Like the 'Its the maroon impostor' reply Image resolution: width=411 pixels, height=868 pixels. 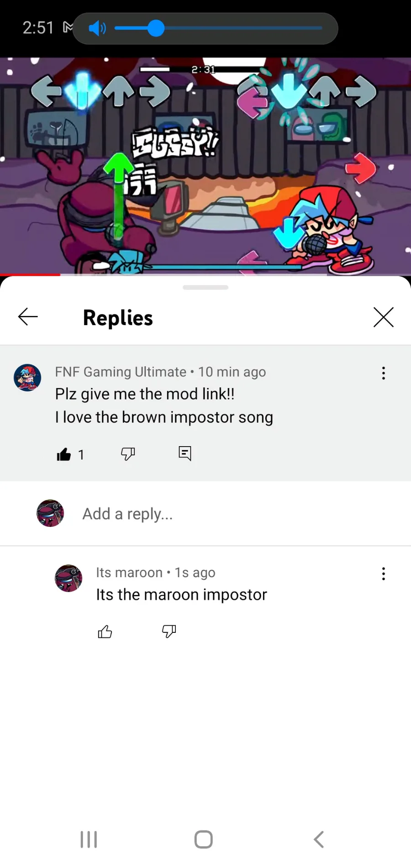tap(105, 631)
